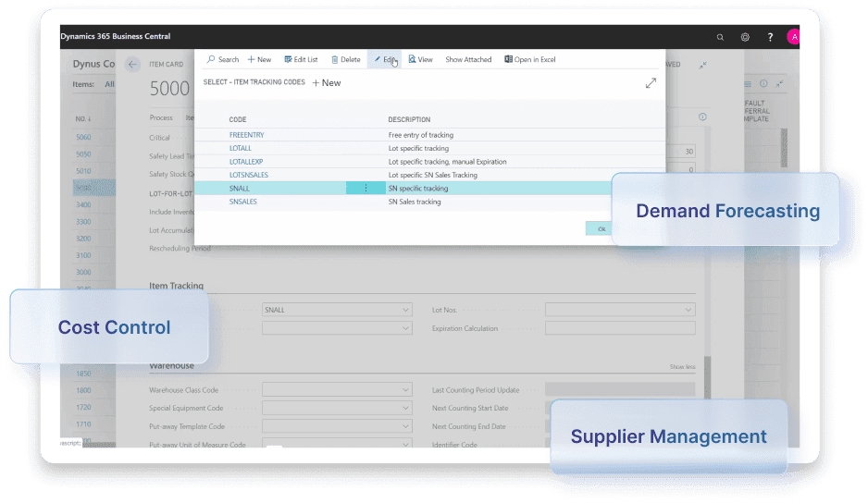
Task: Click the search magnifier in the top bar
Action: click(720, 37)
